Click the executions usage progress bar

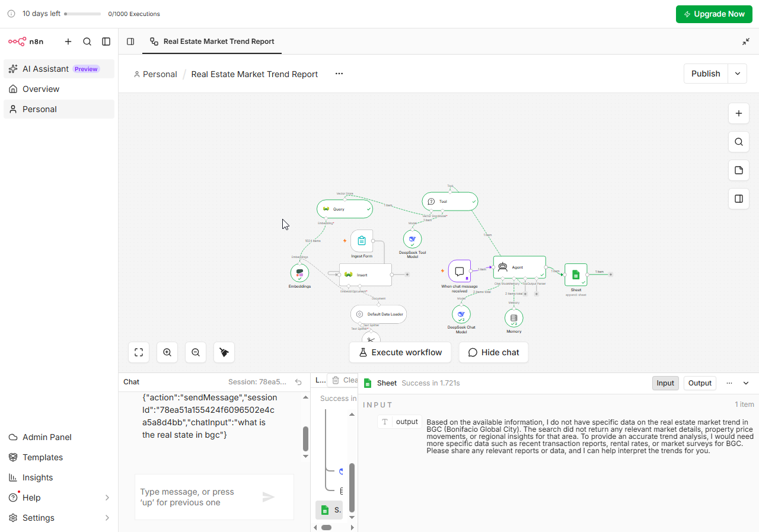(82, 14)
